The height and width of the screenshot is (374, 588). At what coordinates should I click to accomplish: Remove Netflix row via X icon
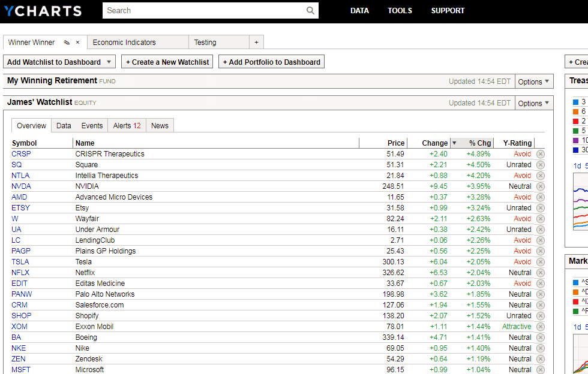pos(541,273)
